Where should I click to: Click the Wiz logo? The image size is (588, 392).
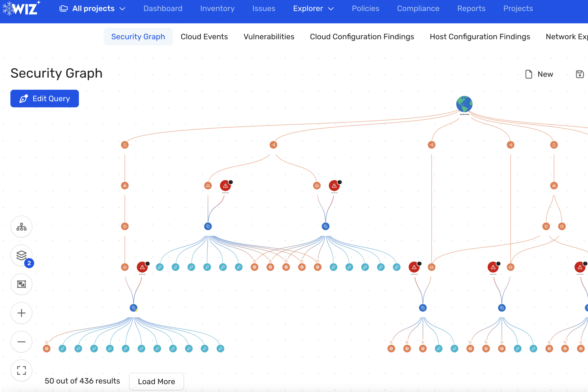click(21, 8)
